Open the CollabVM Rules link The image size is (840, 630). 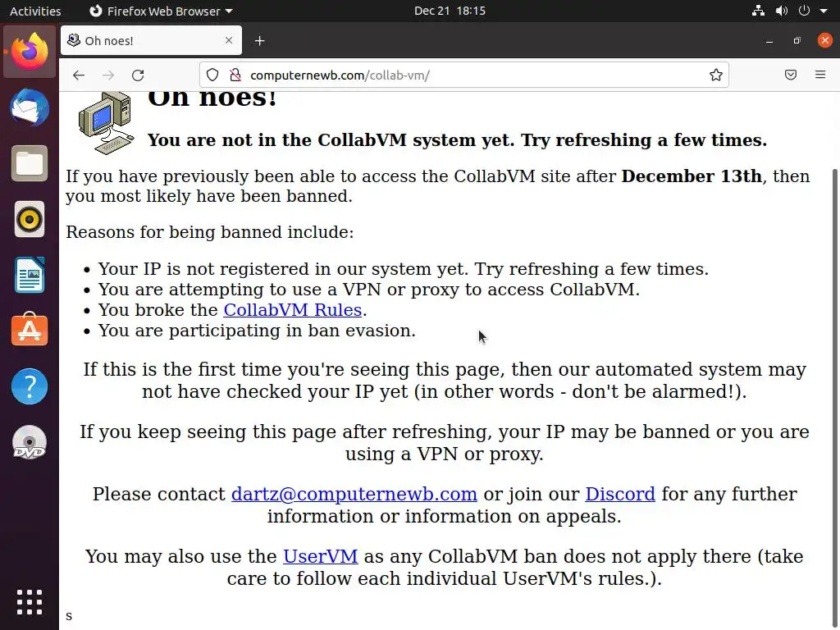point(293,310)
